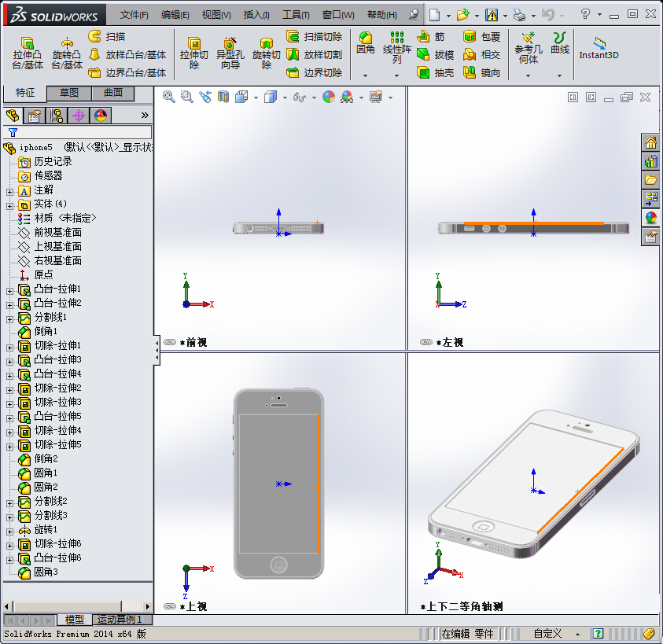The height and width of the screenshot is (644, 663).
Task: Choose Lofted Boss/Base (放样凸台/基体)
Action: click(127, 54)
